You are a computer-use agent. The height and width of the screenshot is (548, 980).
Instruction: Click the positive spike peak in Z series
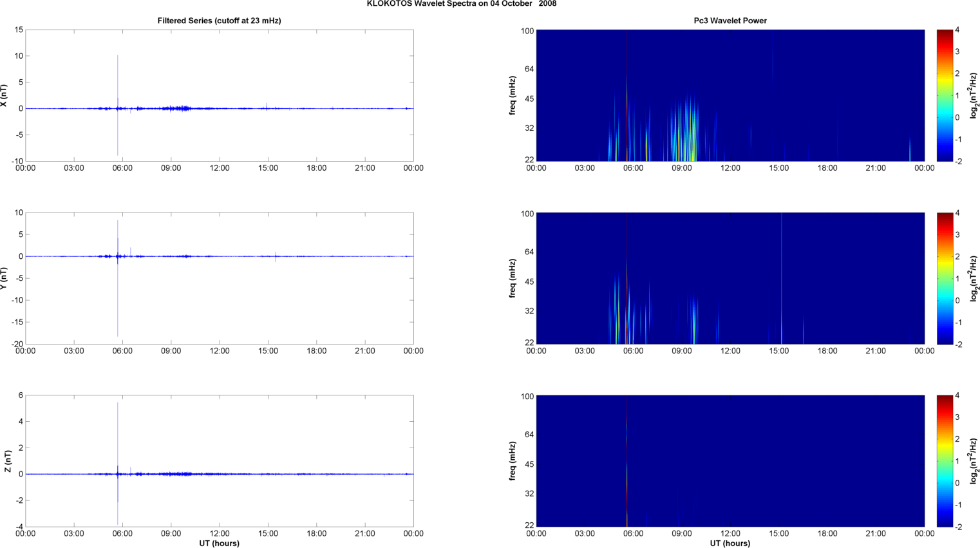point(117,404)
